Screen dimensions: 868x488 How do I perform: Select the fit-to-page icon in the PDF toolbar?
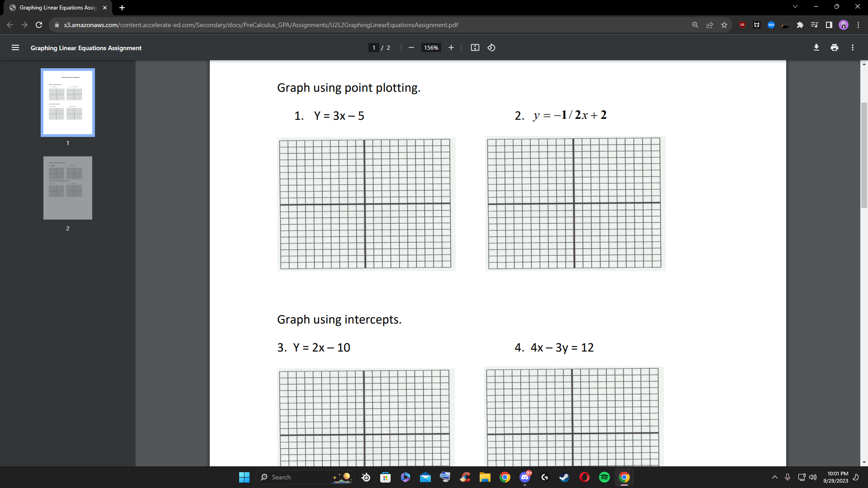coord(475,47)
